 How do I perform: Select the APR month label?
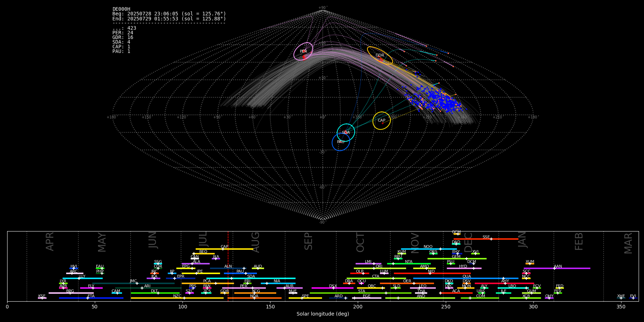pos(50,241)
